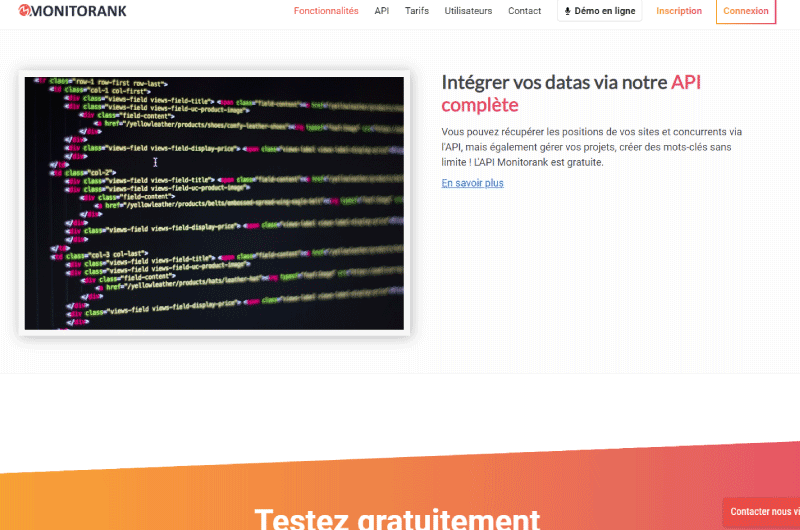Click the paragraph about L'API Monitorank est gratuite
Image resolution: width=800 pixels, height=530 pixels.
point(592,147)
